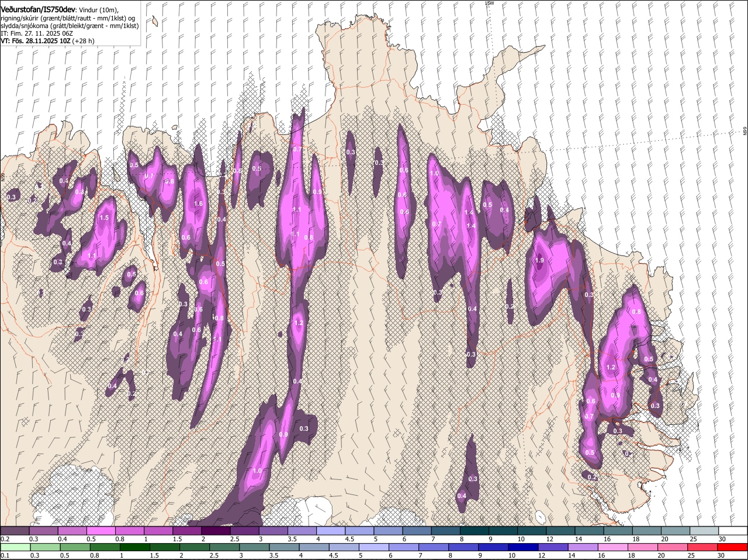Pick the snow scale swatch between 4 and 4.5

coord(330,531)
